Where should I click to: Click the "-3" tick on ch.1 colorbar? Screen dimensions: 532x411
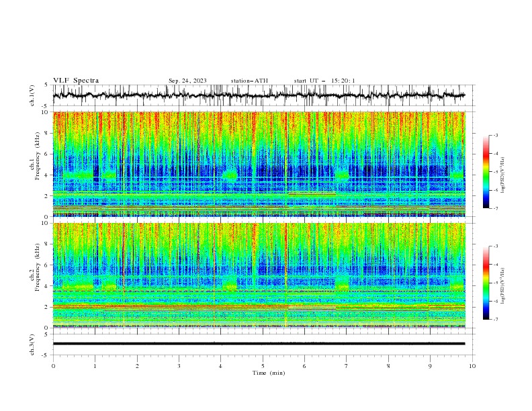pyautogui.click(x=496, y=135)
